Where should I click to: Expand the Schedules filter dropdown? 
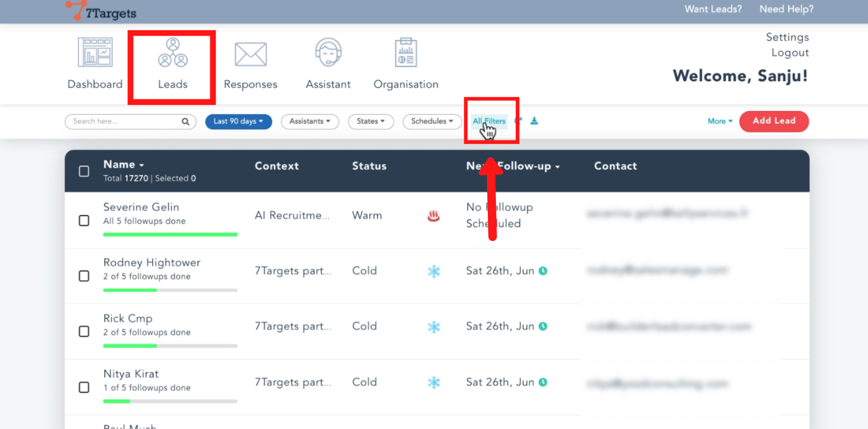tap(432, 121)
